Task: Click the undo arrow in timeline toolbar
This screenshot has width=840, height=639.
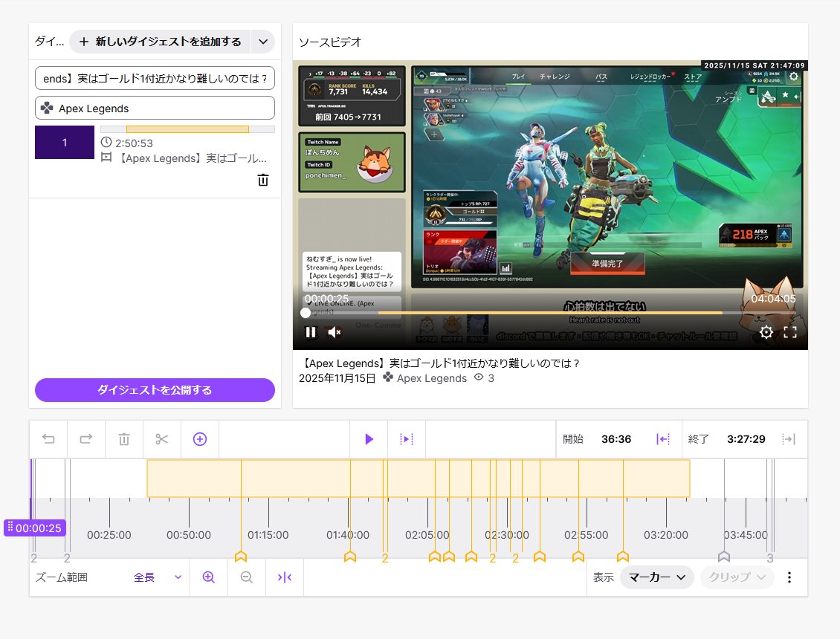Action: [x=48, y=439]
